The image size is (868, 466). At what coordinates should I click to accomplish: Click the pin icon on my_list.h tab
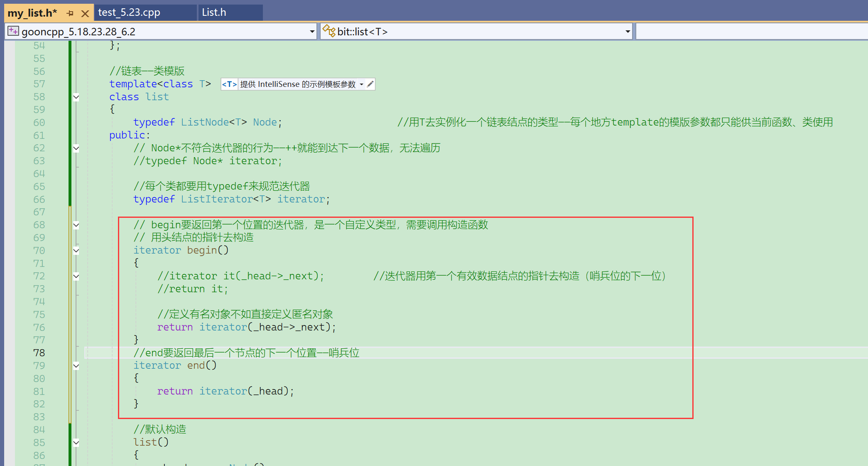click(x=70, y=13)
